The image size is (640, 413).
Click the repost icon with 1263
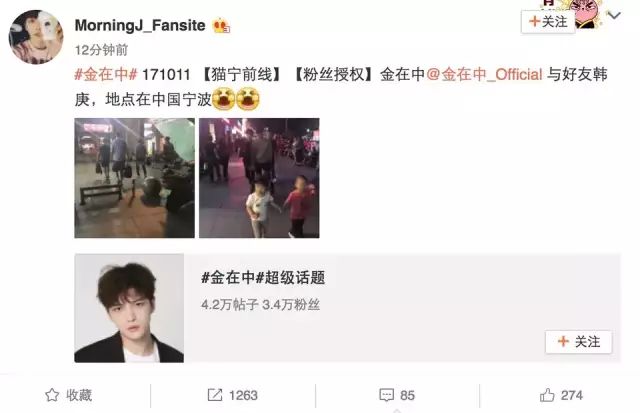point(215,395)
